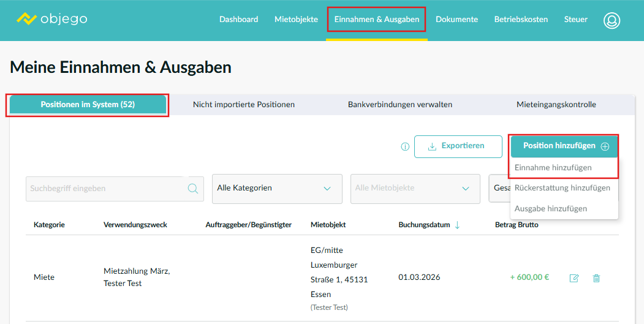Screen dimensions: 644x324
Task: Go to the Mieteingangskontrolle tab
Action: click(556, 105)
